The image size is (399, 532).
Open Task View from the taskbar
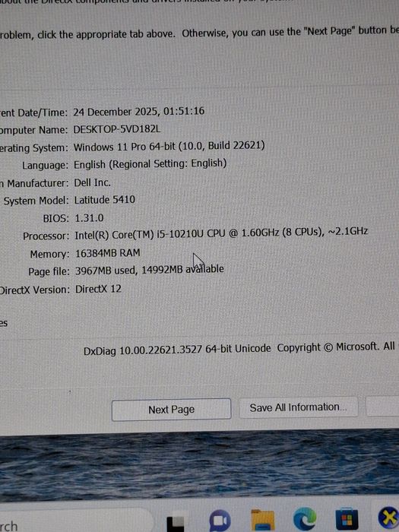click(176, 523)
